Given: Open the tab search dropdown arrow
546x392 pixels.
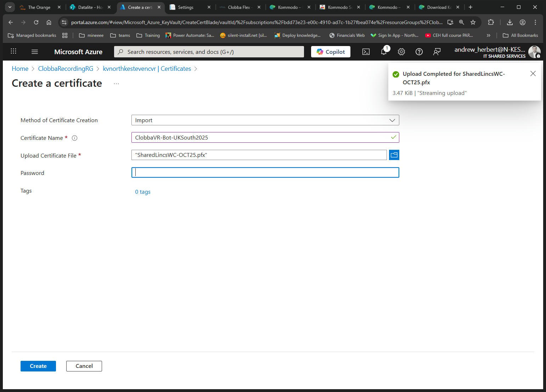Looking at the screenshot, I should [x=10, y=7].
